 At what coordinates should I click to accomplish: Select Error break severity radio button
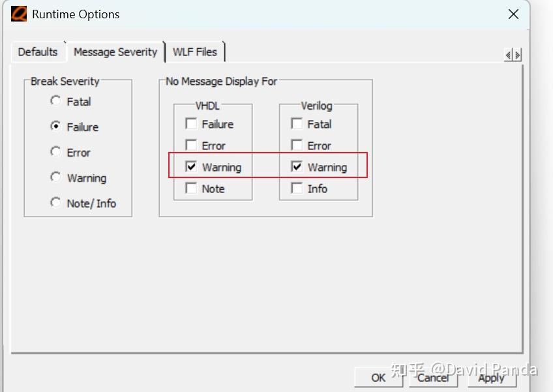pyautogui.click(x=55, y=152)
